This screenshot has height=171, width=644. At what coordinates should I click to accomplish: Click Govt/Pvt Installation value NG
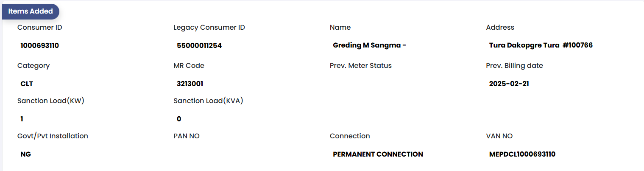tap(26, 154)
